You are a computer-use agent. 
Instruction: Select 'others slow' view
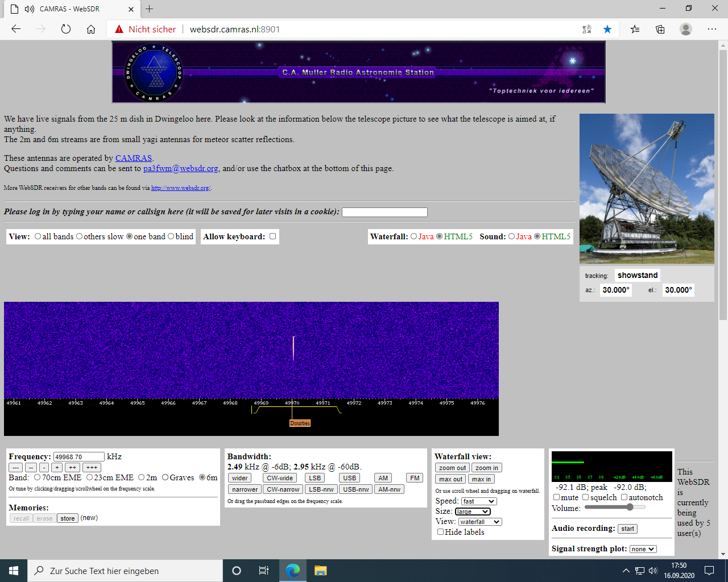(79, 236)
